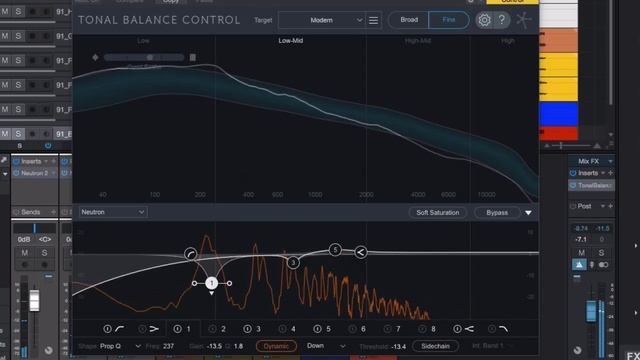Screen dimensions: 640x360
Task: Select the low cut node on curve
Action: pos(191,254)
